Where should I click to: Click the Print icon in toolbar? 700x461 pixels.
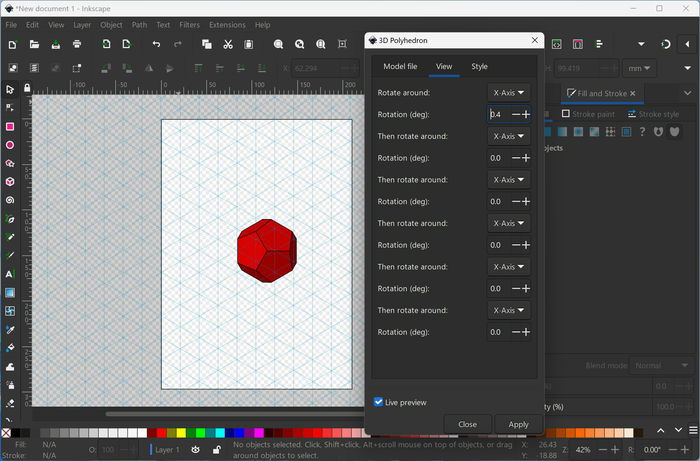point(77,44)
